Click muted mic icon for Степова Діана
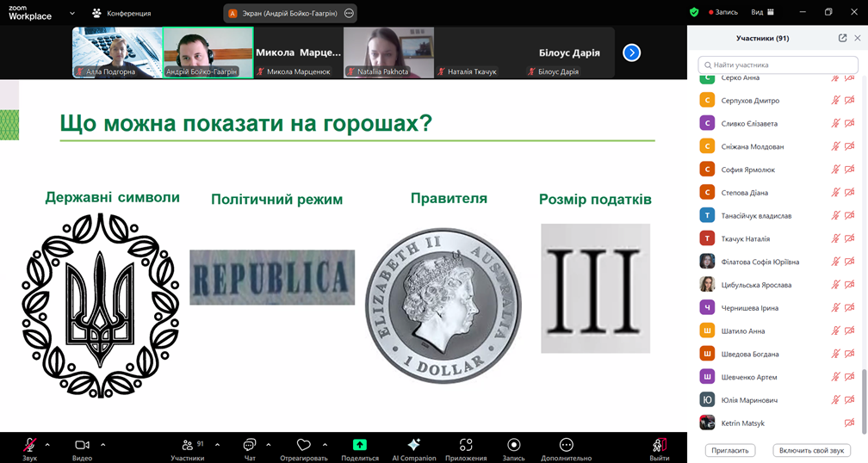This screenshot has width=868, height=463. [835, 193]
